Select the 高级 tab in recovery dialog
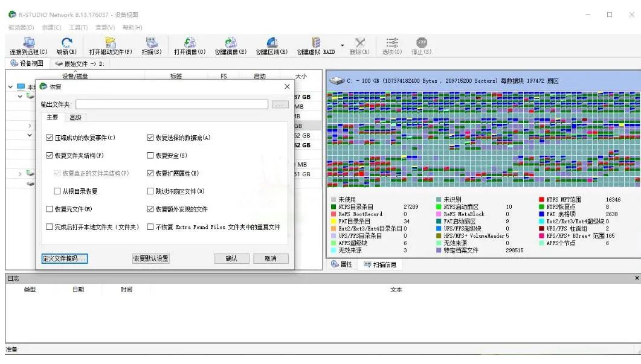This screenshot has height=364, width=641. coord(76,118)
